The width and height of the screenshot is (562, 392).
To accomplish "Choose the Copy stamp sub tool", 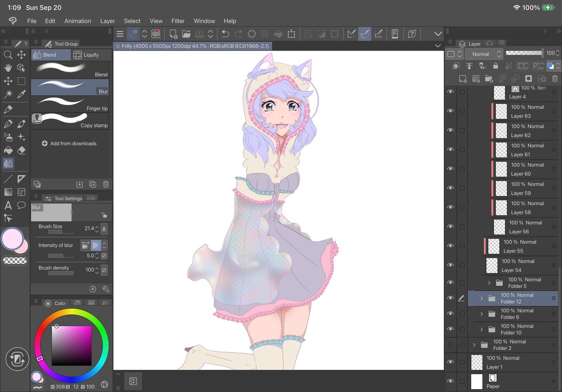I will (70, 121).
